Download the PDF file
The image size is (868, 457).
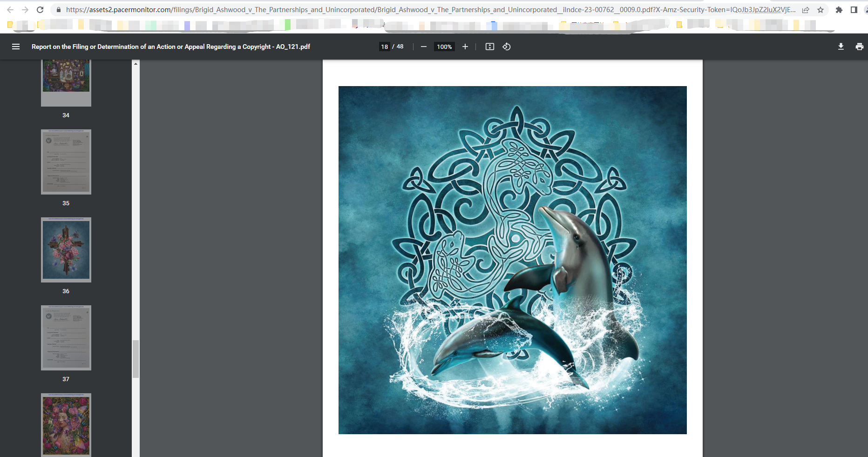pyautogui.click(x=841, y=47)
